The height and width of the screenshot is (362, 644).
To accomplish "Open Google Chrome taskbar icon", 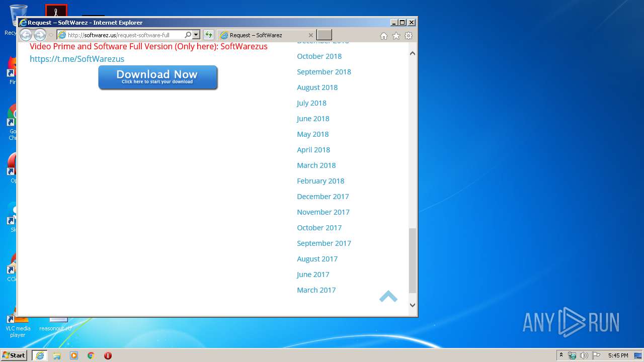I will point(91,355).
